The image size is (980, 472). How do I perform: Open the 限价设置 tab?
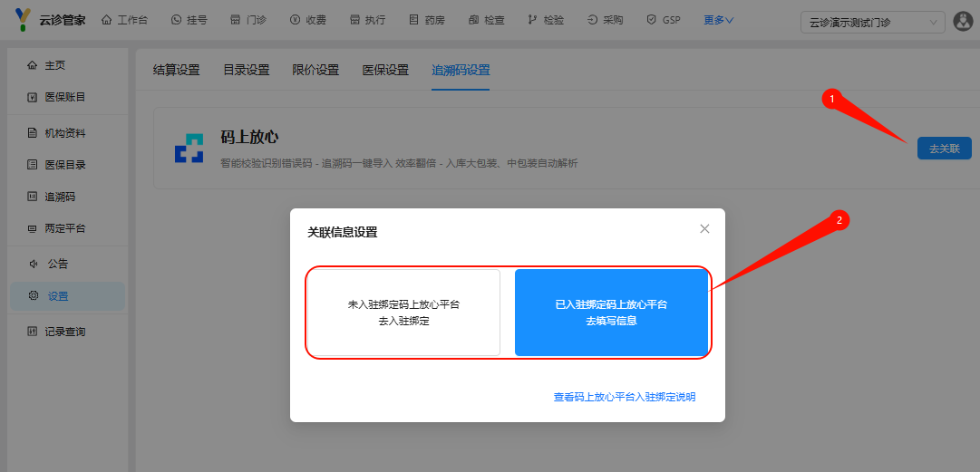coord(315,70)
